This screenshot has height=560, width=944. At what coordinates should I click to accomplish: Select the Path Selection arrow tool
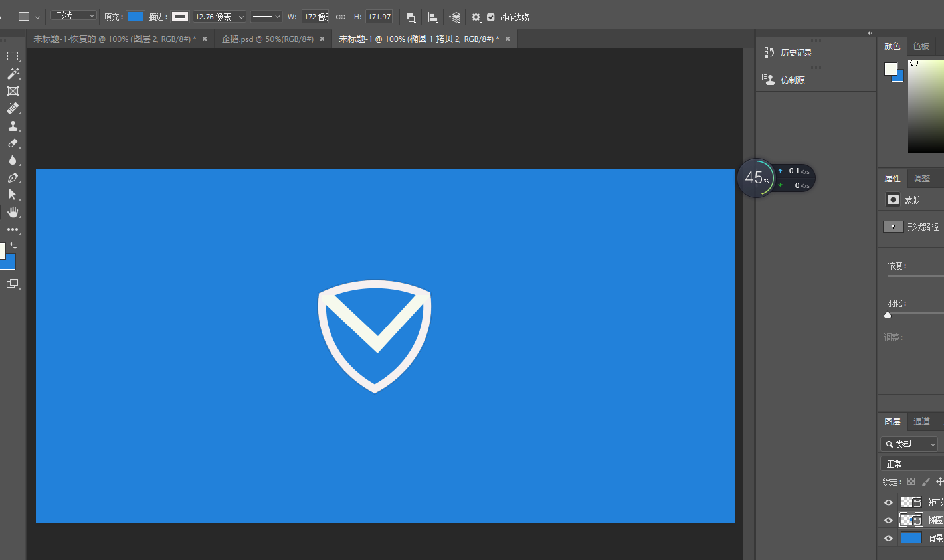coord(13,195)
